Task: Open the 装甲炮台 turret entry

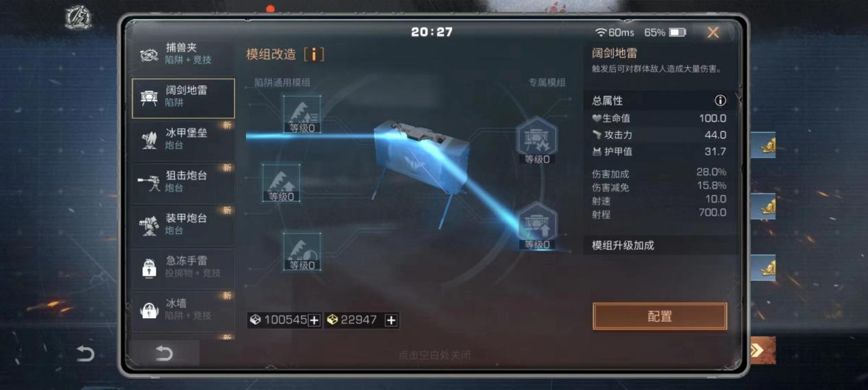Action: tap(183, 224)
